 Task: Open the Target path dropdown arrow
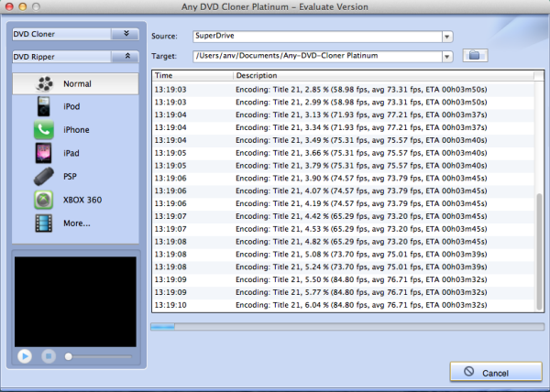click(x=447, y=57)
